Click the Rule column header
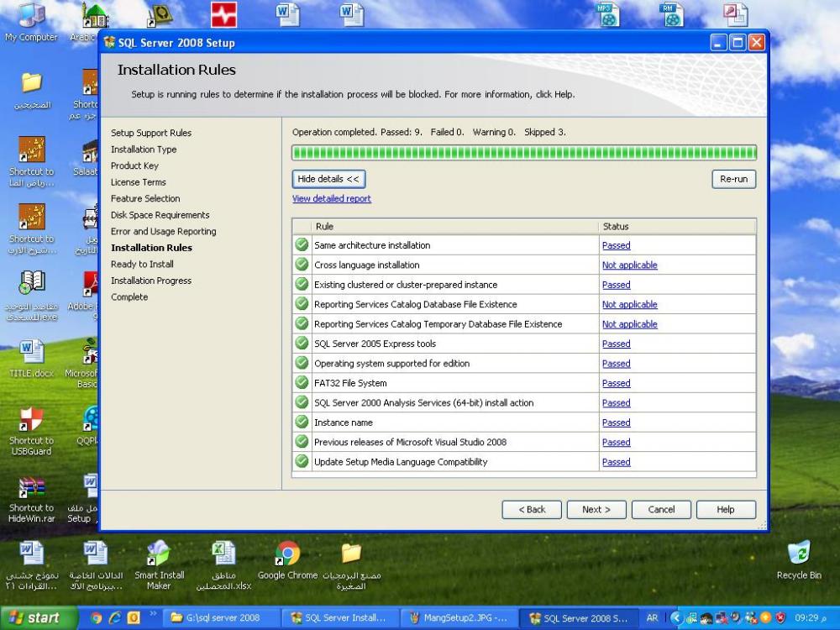The height and width of the screenshot is (630, 840). pyautogui.click(x=454, y=227)
